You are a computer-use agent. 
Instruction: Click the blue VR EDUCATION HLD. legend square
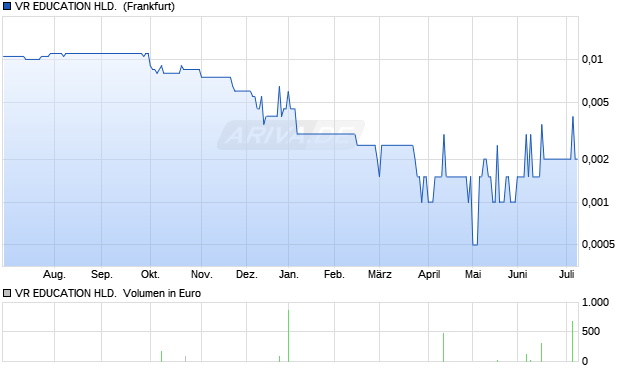pyautogui.click(x=7, y=7)
